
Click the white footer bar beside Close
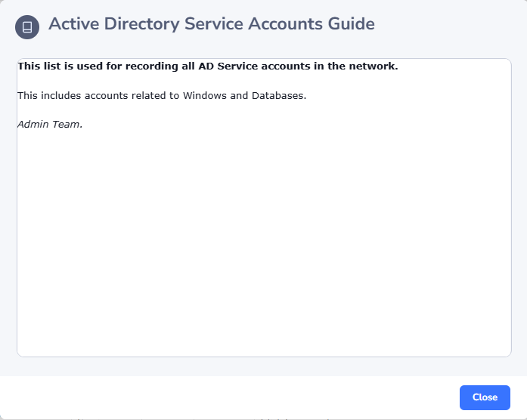pyautogui.click(x=227, y=397)
